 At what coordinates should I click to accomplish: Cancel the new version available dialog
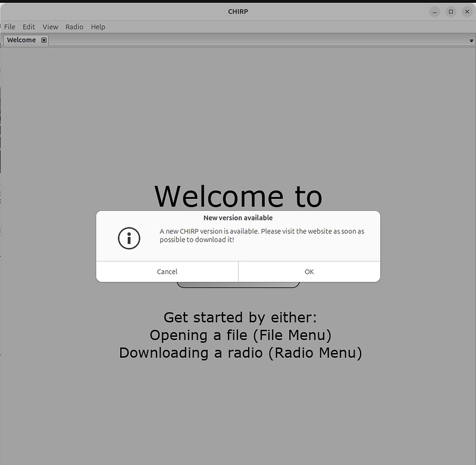pos(167,271)
